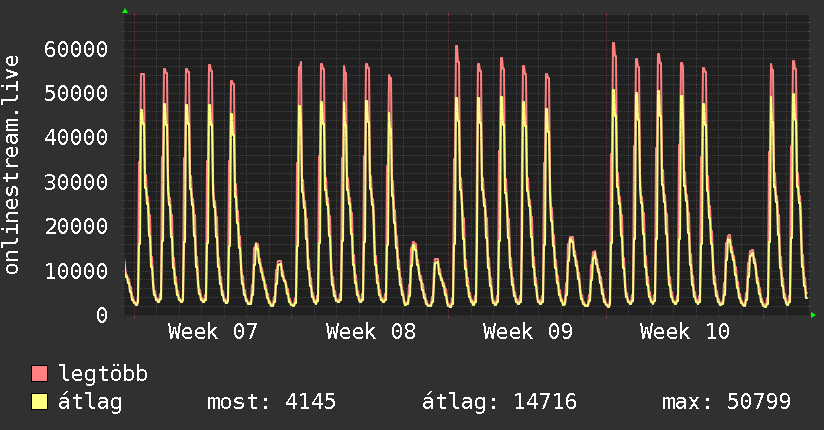Click the Week 10 axis label

[685, 332]
